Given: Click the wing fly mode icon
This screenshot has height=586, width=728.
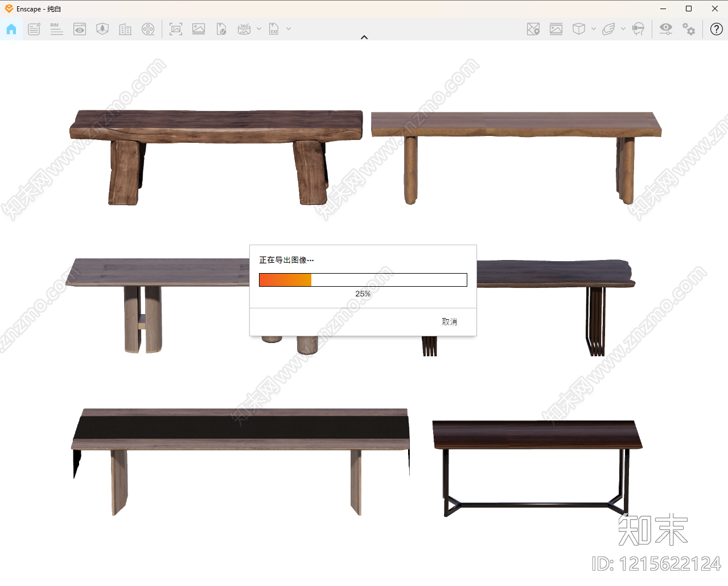Looking at the screenshot, I should pos(608,29).
